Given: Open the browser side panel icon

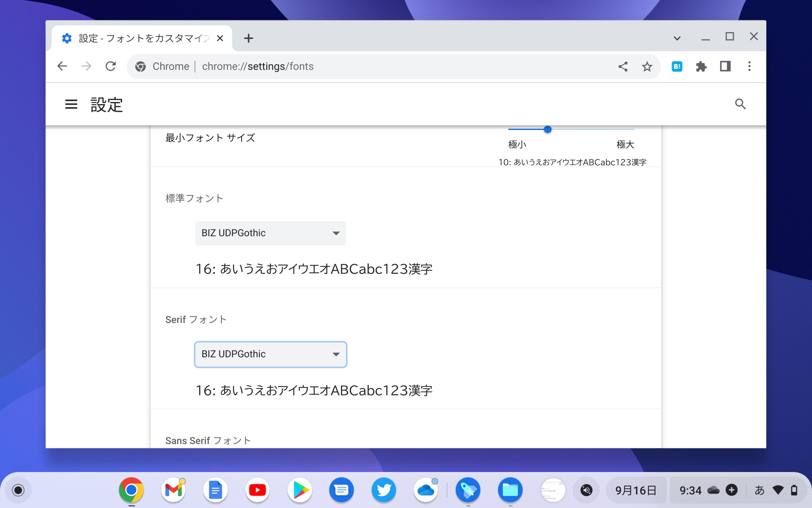Looking at the screenshot, I should [726, 66].
